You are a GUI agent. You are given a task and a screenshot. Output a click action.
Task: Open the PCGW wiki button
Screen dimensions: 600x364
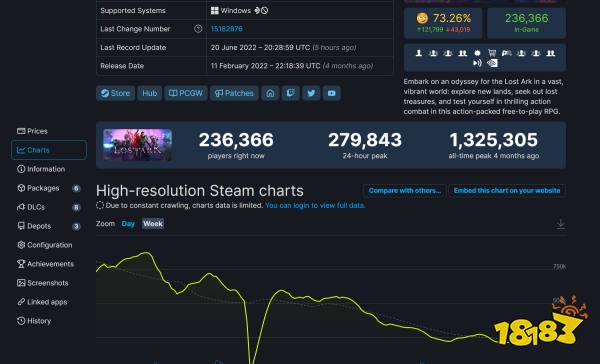tap(186, 93)
